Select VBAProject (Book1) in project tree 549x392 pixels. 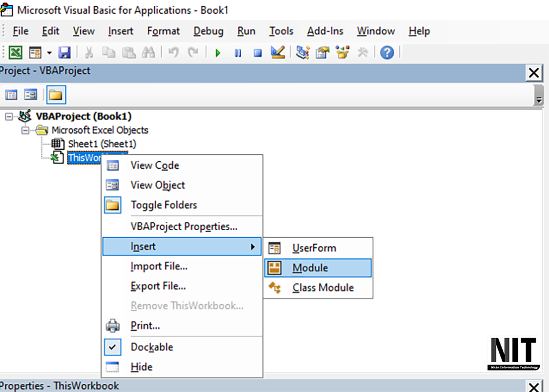point(84,116)
